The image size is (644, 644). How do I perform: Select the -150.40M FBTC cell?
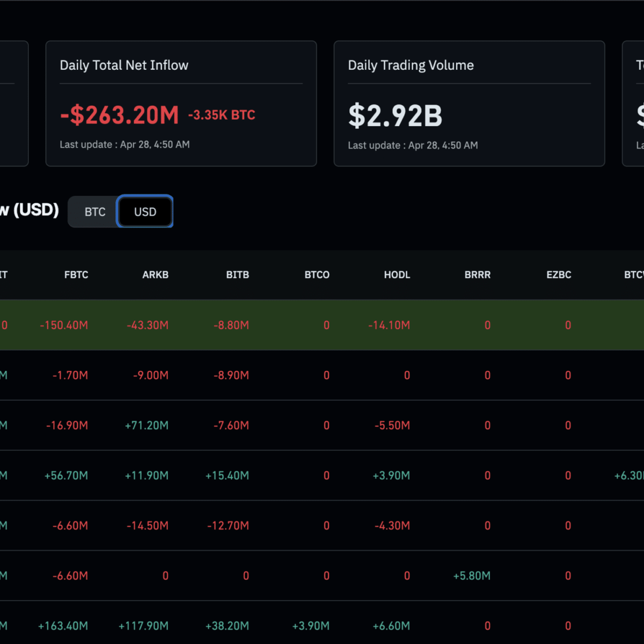64,325
